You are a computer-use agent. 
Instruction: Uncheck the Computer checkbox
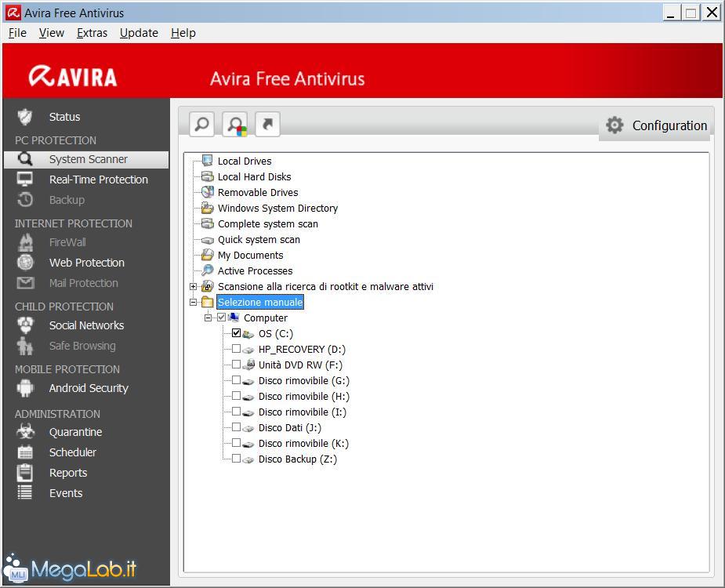[x=222, y=318]
